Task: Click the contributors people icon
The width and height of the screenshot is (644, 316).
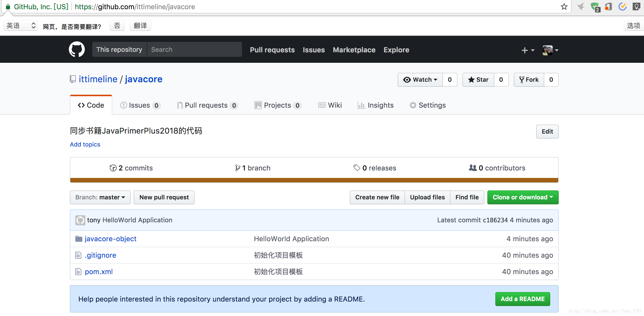Action: tap(472, 168)
